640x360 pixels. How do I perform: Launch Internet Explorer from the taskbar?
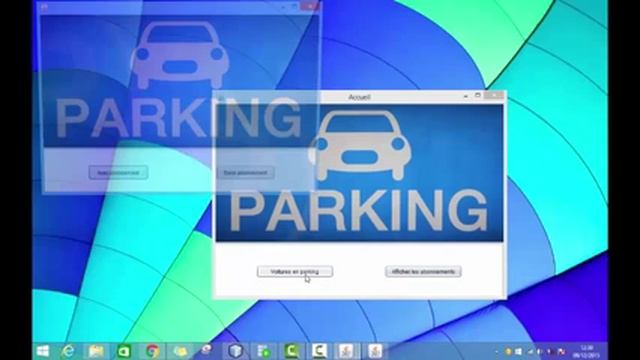tap(68, 351)
